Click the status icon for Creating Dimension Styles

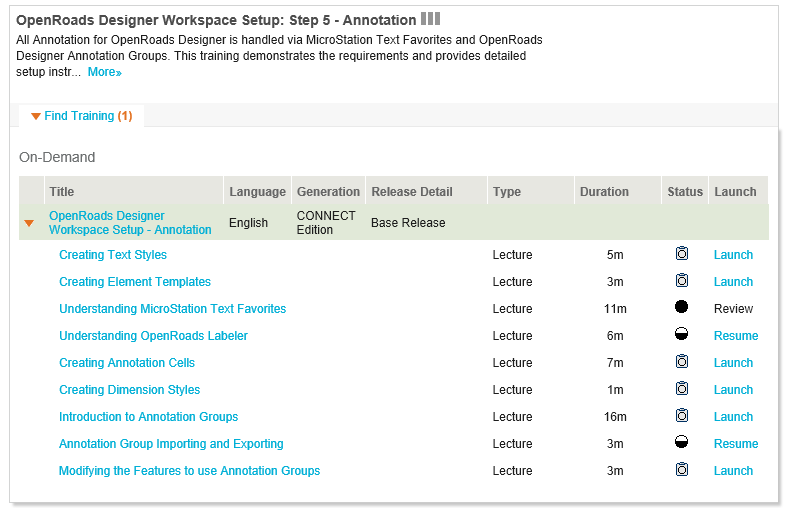pyautogui.click(x=682, y=389)
